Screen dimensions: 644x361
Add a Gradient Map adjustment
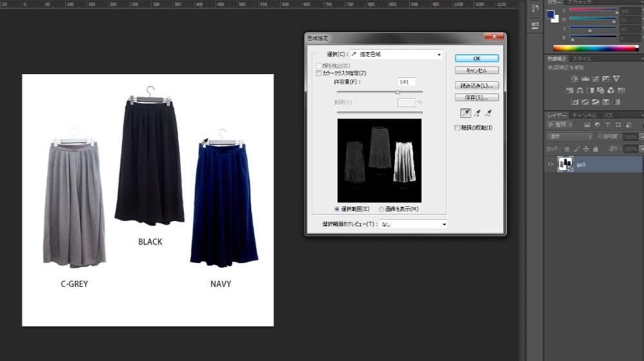click(x=616, y=102)
